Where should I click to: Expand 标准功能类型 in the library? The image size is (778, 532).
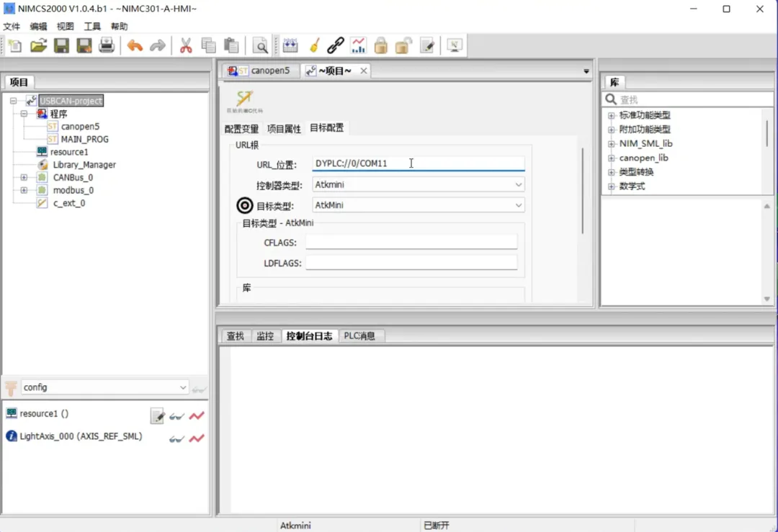(612, 115)
